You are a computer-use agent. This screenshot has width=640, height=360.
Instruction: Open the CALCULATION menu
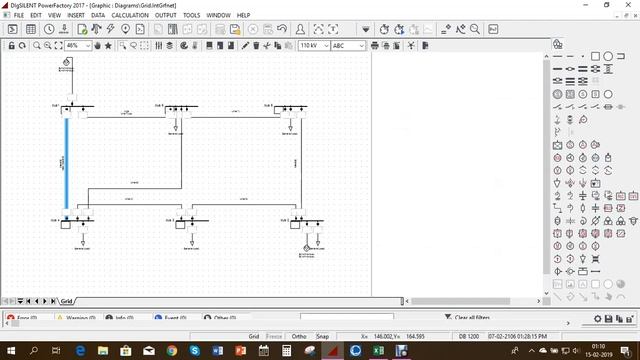130,15
